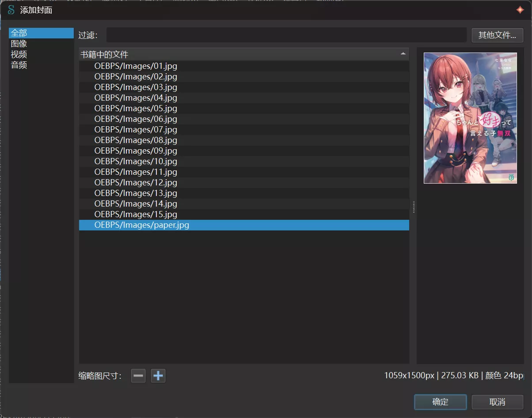This screenshot has height=418, width=532.
Task: Click the orange star icon at top right
Action: point(520,10)
